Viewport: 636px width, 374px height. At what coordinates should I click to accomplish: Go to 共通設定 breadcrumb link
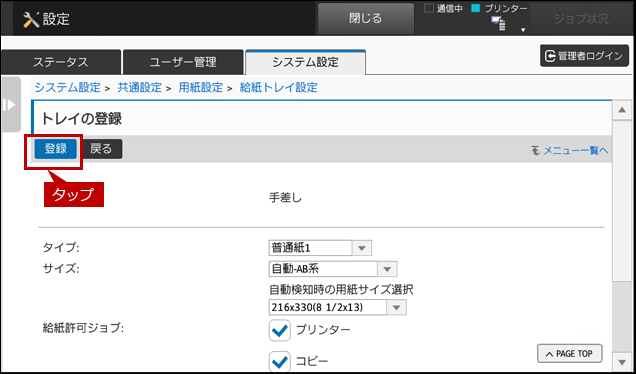[140, 87]
